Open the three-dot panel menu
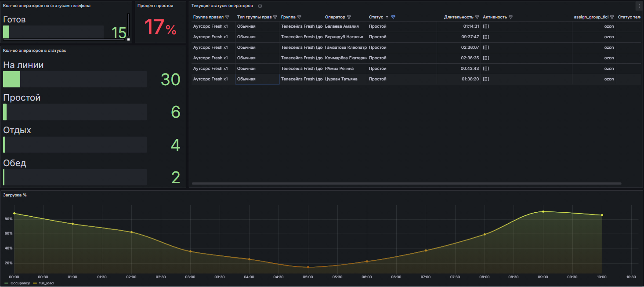644x287 pixels. point(639,6)
